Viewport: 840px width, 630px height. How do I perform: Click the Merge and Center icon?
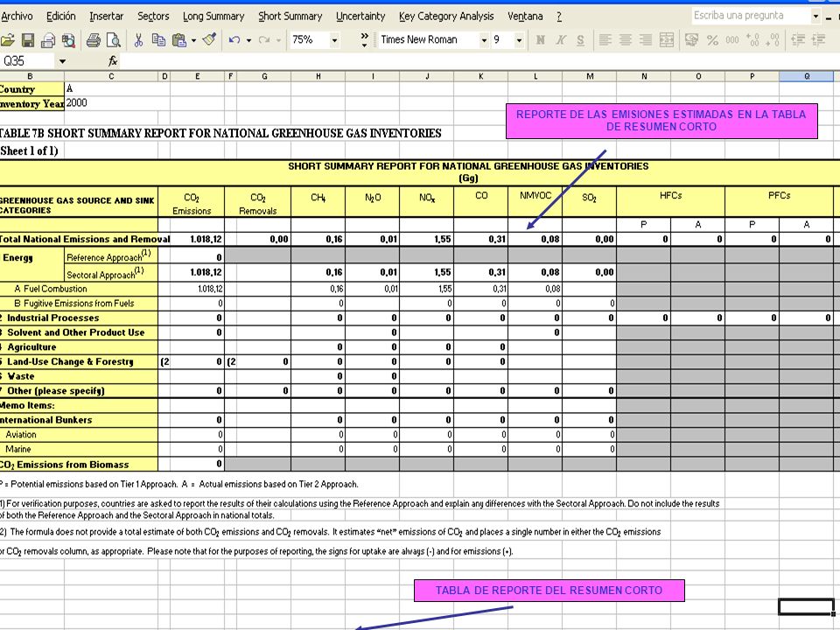click(667, 39)
